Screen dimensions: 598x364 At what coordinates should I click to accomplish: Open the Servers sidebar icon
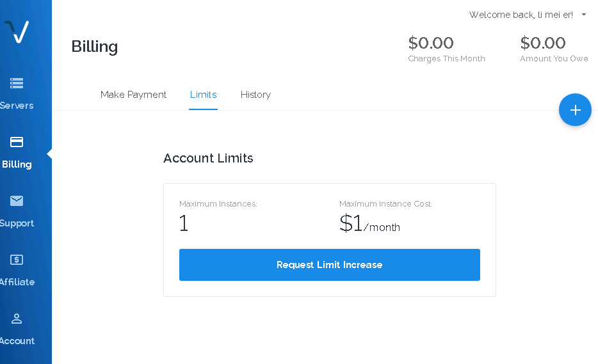(17, 83)
